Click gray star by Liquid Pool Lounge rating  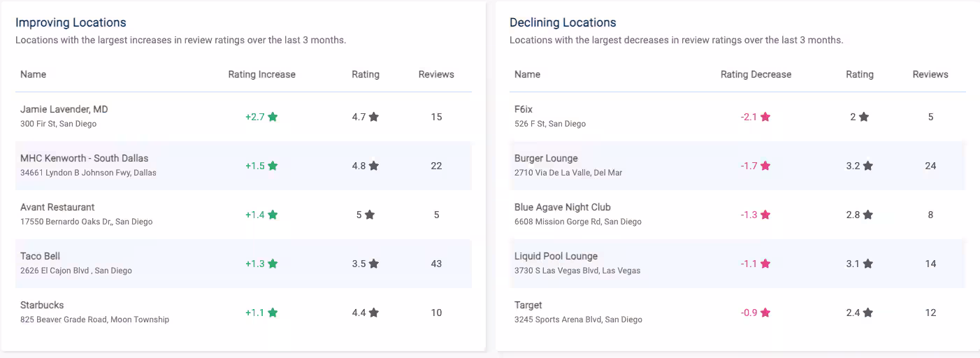[867, 264]
